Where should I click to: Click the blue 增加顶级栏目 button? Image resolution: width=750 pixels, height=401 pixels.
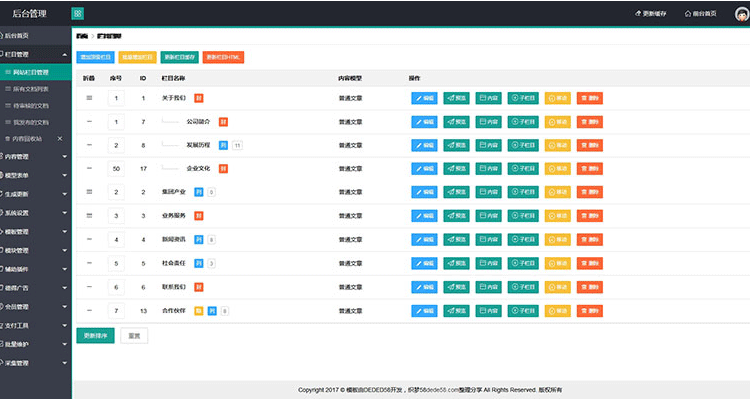click(96, 57)
